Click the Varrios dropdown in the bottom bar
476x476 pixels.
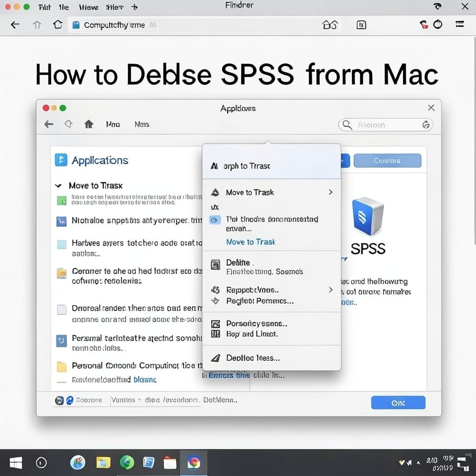126,400
